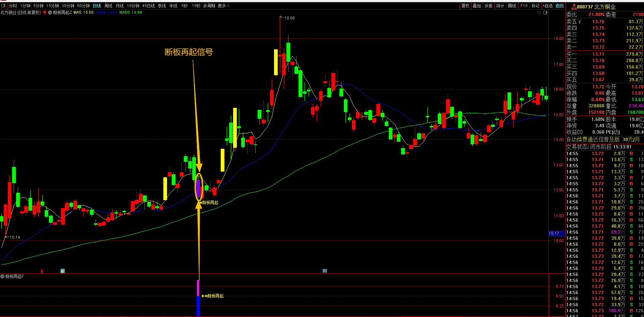Click the diamond icon at chart top right
Screen dimensions: 644x317
pos(539,12)
